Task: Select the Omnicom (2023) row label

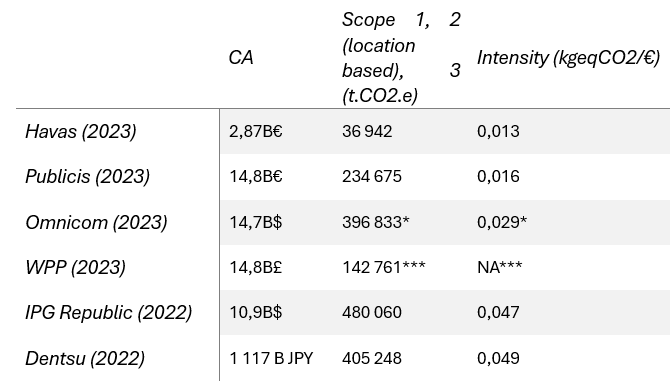Action: [x=96, y=223]
